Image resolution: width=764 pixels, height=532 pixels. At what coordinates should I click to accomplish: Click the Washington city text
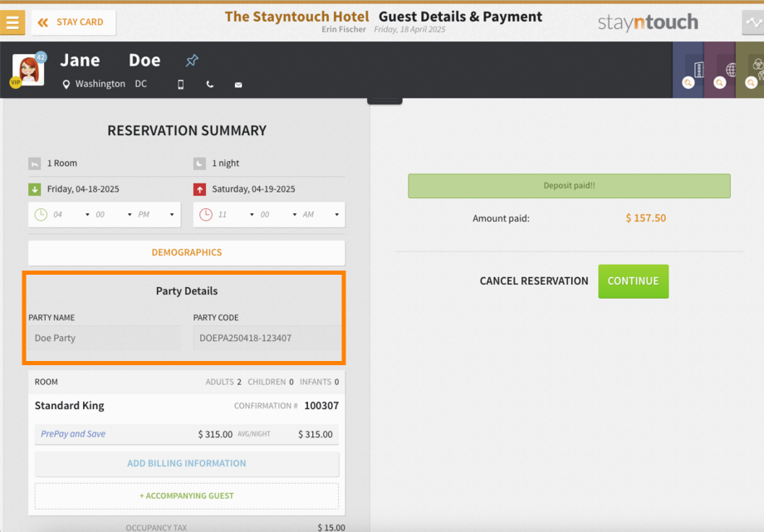100,84
